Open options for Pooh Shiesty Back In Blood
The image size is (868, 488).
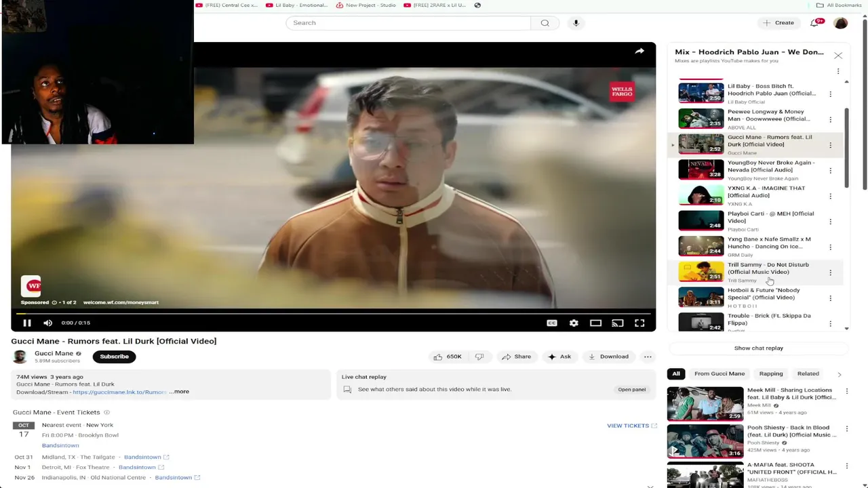click(846, 430)
